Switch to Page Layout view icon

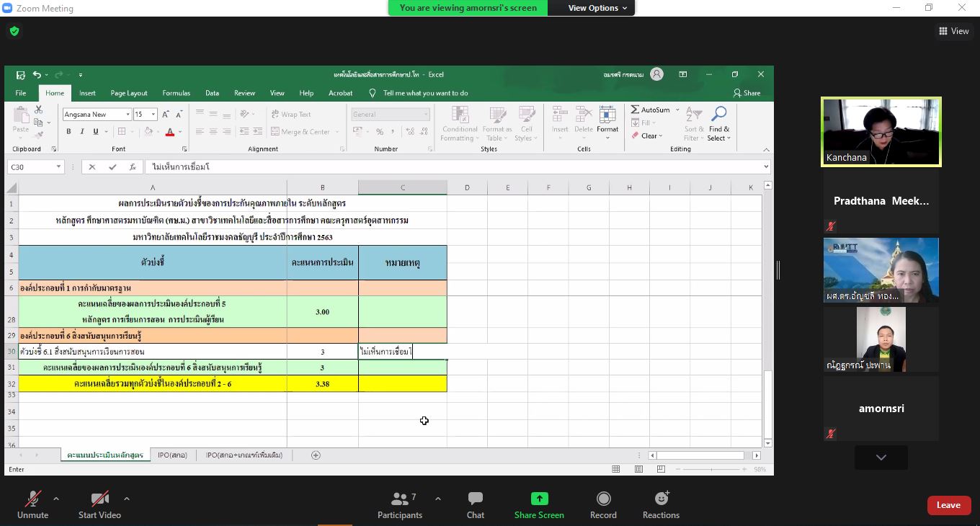(638, 469)
